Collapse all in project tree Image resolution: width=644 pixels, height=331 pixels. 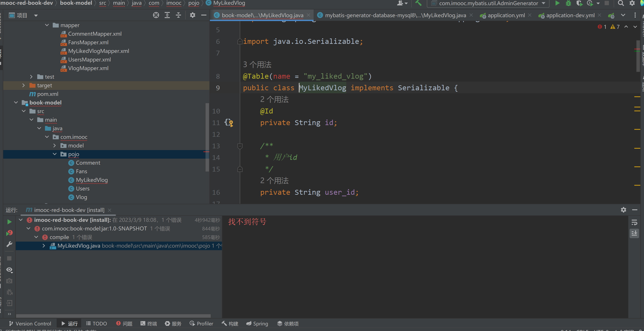178,15
